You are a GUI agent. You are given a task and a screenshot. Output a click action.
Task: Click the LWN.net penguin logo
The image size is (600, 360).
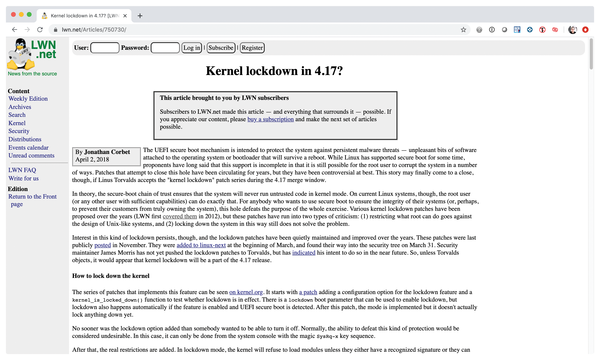[32, 54]
